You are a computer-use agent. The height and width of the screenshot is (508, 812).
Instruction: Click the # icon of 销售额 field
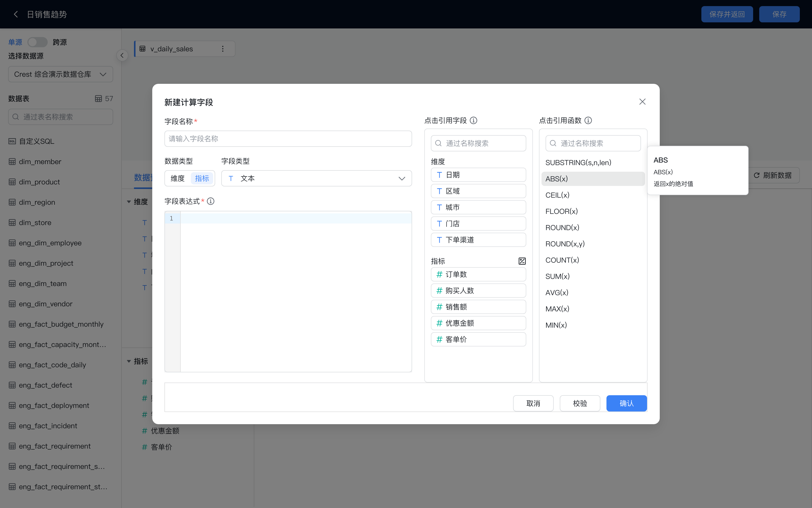[439, 307]
